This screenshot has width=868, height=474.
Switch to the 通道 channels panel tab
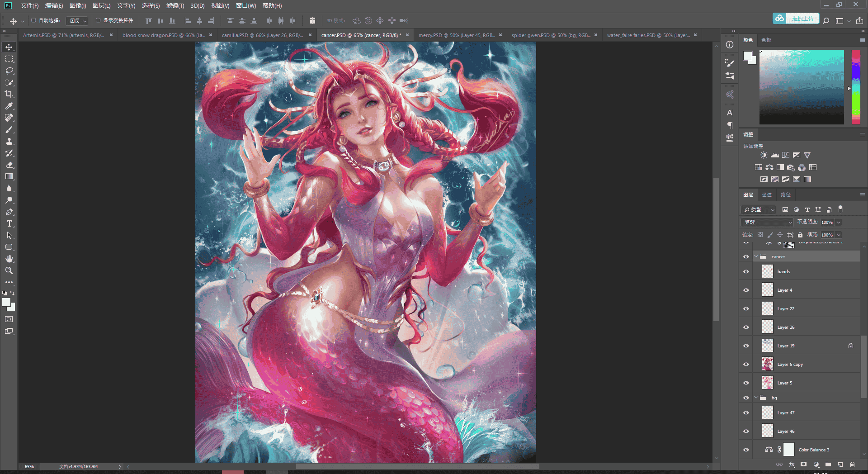click(767, 195)
